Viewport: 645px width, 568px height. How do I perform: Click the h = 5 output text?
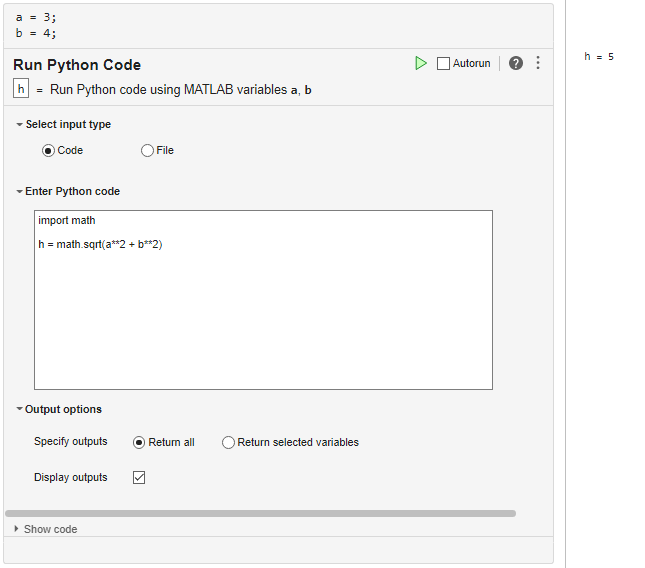point(599,56)
